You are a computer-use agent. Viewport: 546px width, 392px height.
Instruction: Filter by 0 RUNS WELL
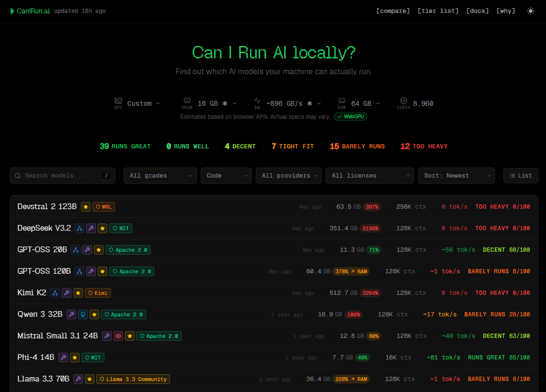[187, 146]
